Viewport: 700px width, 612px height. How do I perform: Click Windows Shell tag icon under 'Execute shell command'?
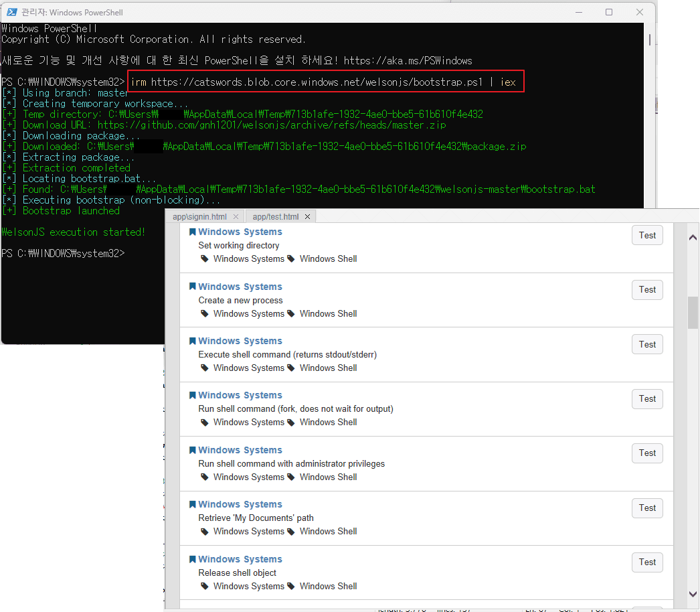coord(291,368)
